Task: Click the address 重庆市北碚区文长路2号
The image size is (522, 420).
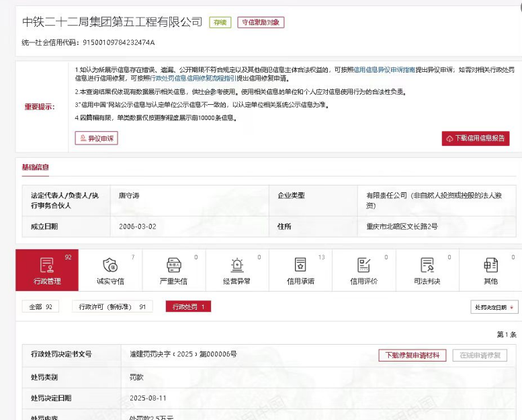Action: [402, 226]
